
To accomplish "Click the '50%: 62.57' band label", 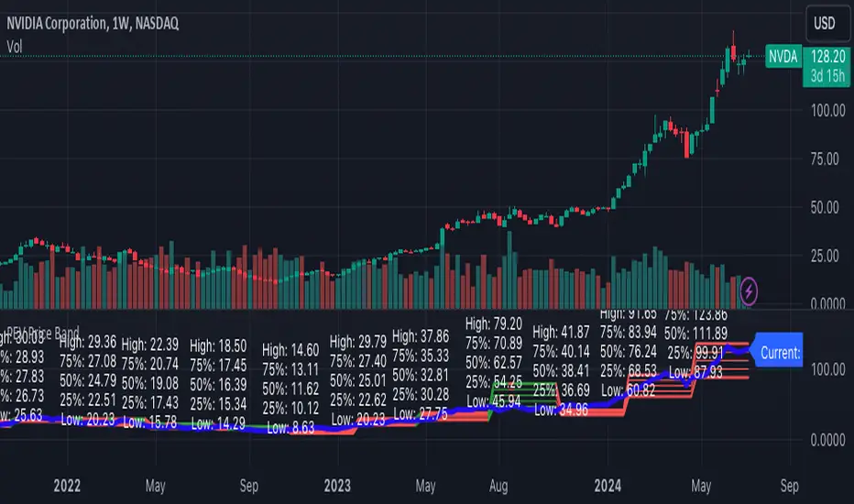I will tap(494, 362).
